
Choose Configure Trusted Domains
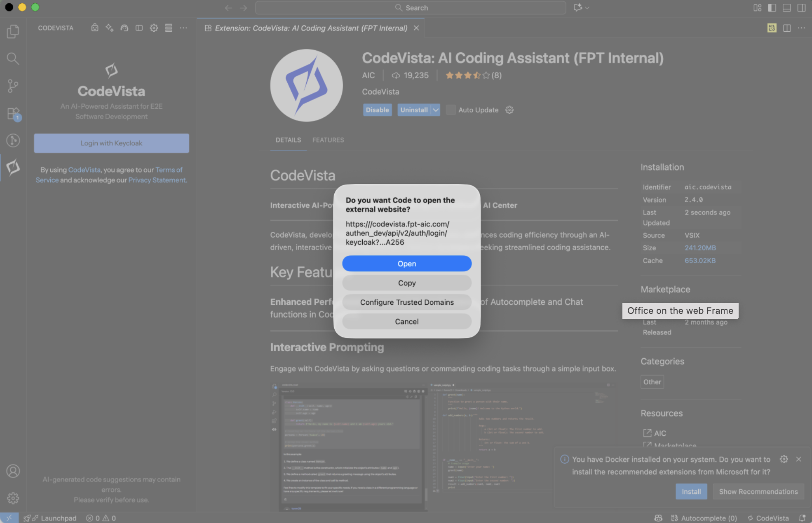[x=407, y=302]
